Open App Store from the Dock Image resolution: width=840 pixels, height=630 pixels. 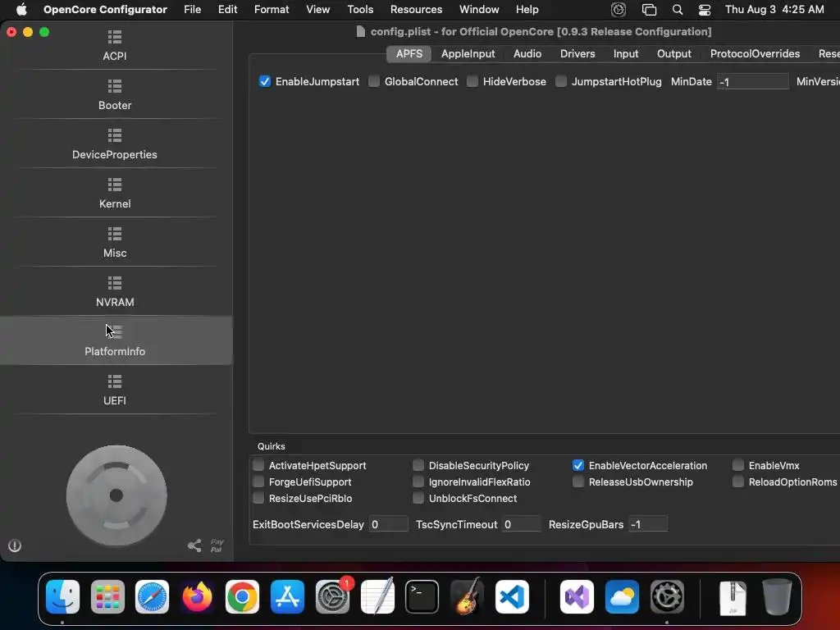pos(287,596)
